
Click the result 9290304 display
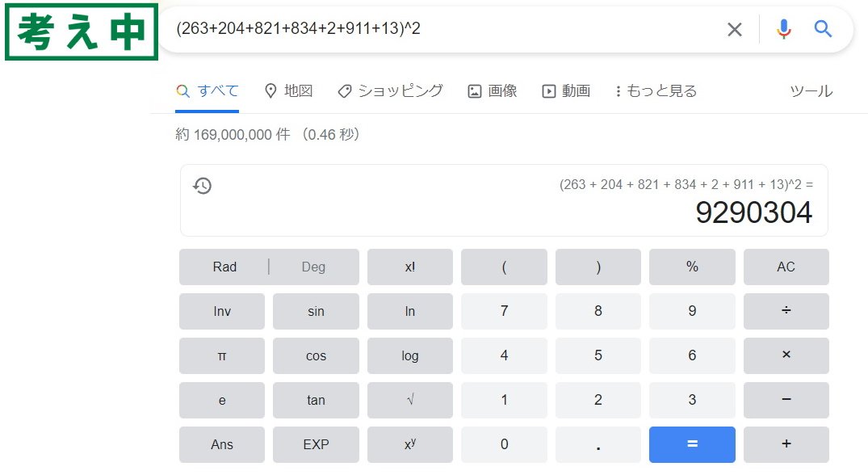tap(754, 212)
